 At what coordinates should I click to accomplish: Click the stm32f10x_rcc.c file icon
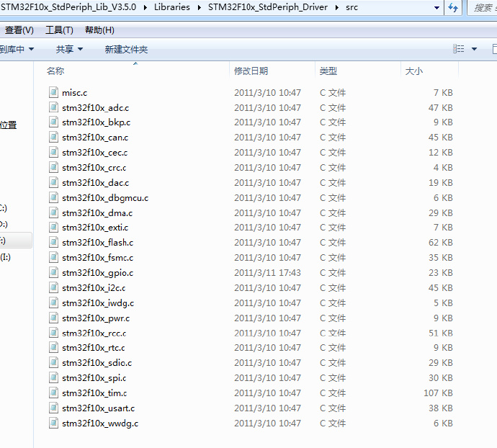coord(53,333)
